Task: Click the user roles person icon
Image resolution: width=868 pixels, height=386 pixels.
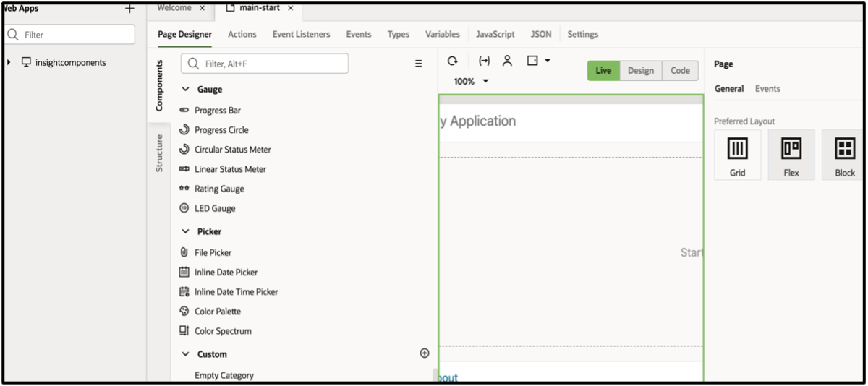Action: (508, 61)
